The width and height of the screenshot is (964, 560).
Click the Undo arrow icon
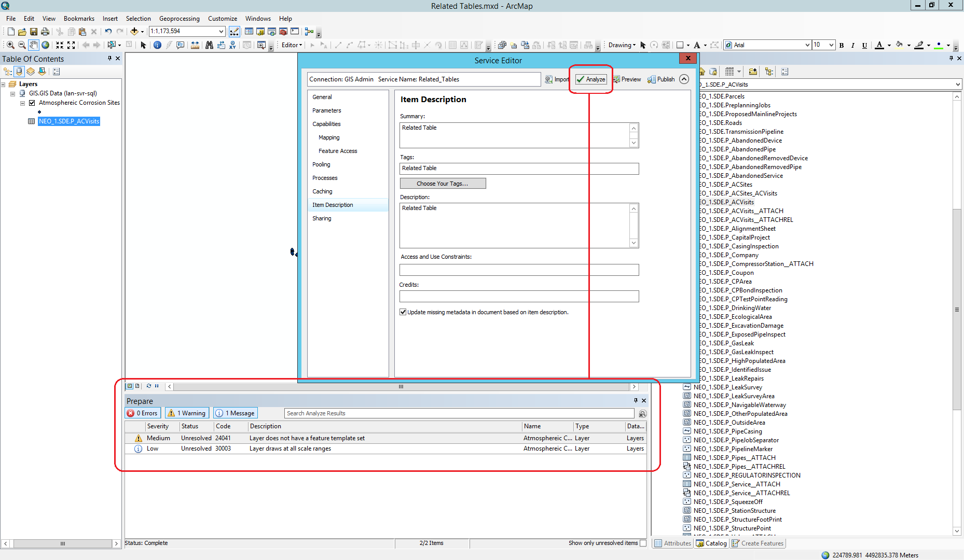click(108, 32)
